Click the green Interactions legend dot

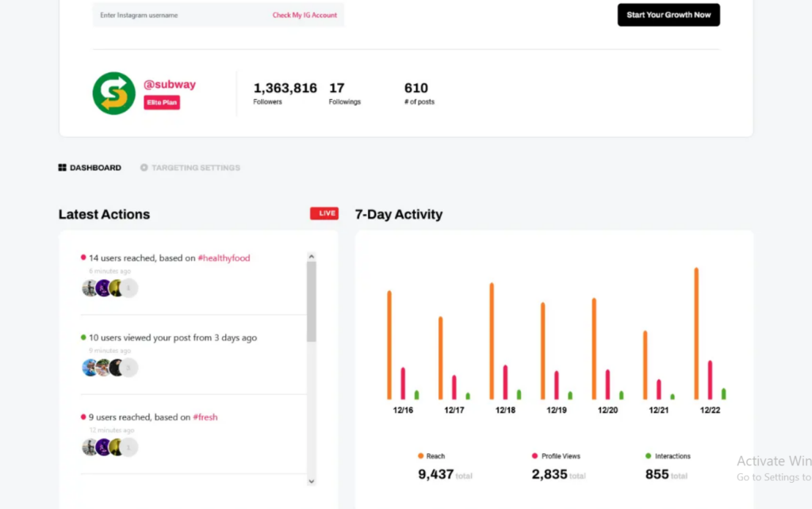tap(648, 457)
